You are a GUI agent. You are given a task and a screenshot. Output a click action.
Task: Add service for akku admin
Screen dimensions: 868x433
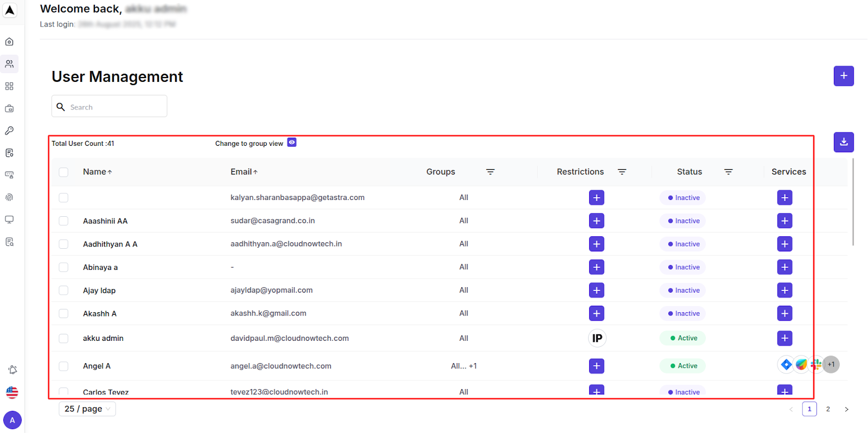pyautogui.click(x=785, y=338)
